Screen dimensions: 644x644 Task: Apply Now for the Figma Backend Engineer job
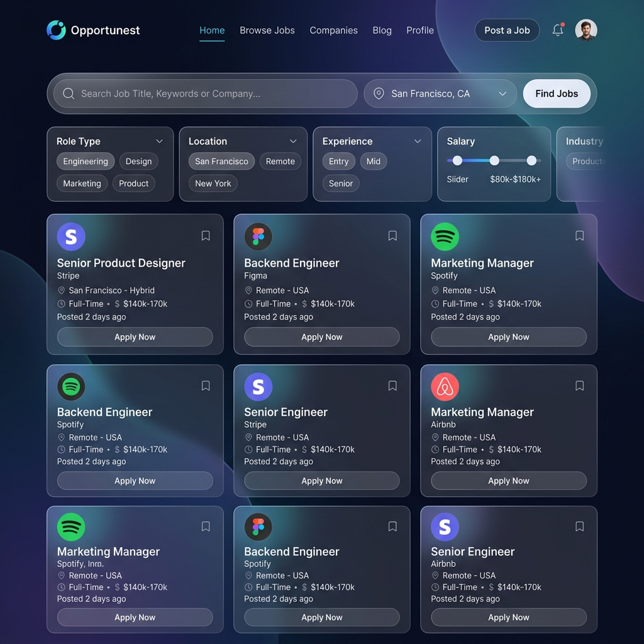tap(321, 337)
